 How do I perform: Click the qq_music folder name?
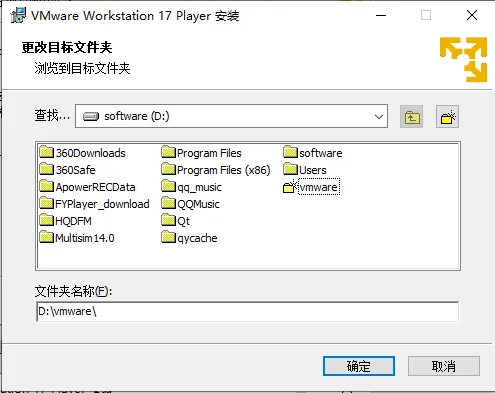click(199, 187)
